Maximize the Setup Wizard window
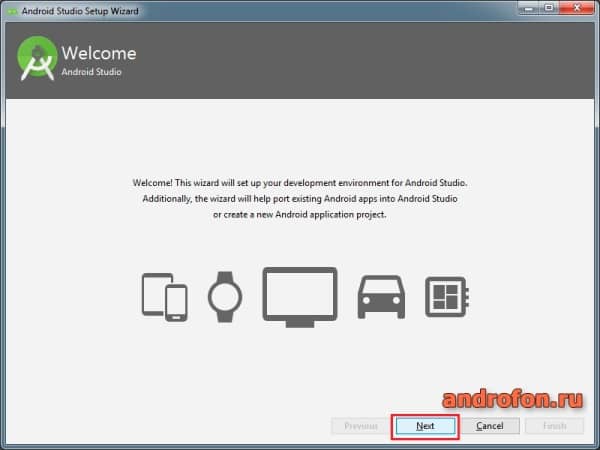The image size is (600, 450). [549, 8]
